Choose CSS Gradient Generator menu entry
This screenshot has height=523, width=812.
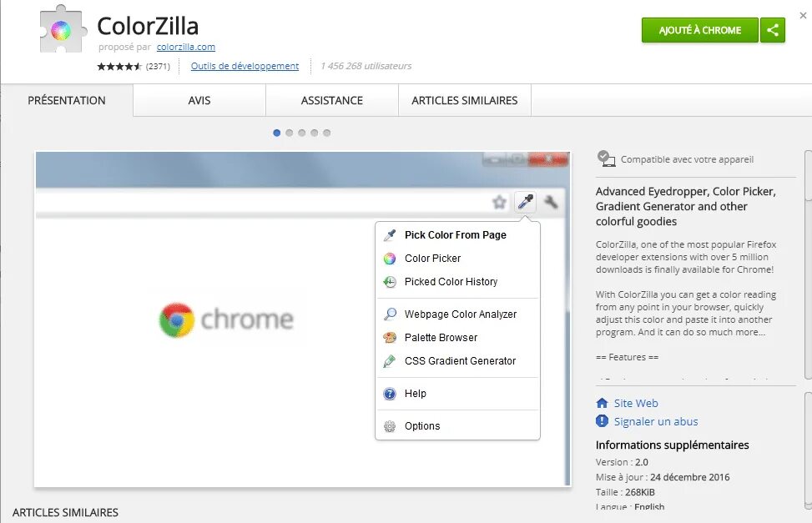coord(458,361)
